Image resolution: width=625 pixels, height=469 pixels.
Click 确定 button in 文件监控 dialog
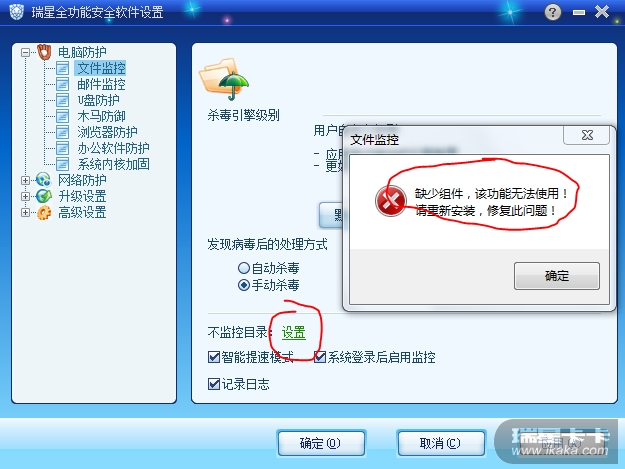pyautogui.click(x=556, y=276)
